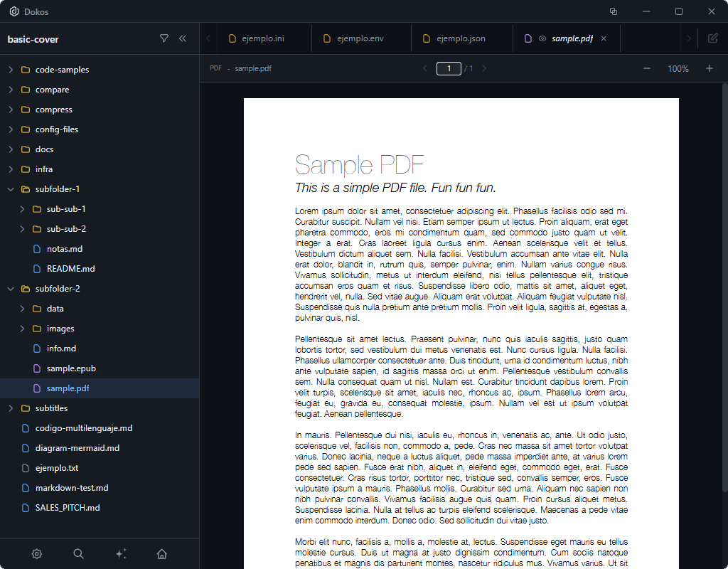Go home using the house icon
This screenshot has width=728, height=569.
(x=161, y=553)
